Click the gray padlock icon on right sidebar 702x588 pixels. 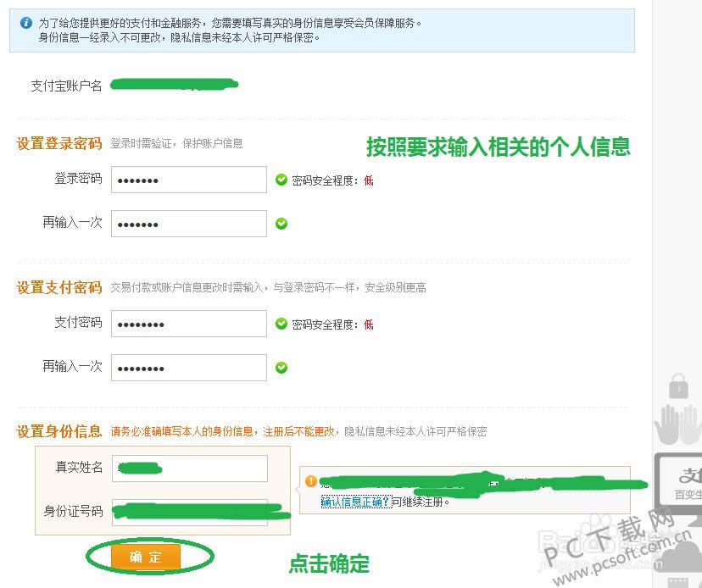[678, 386]
